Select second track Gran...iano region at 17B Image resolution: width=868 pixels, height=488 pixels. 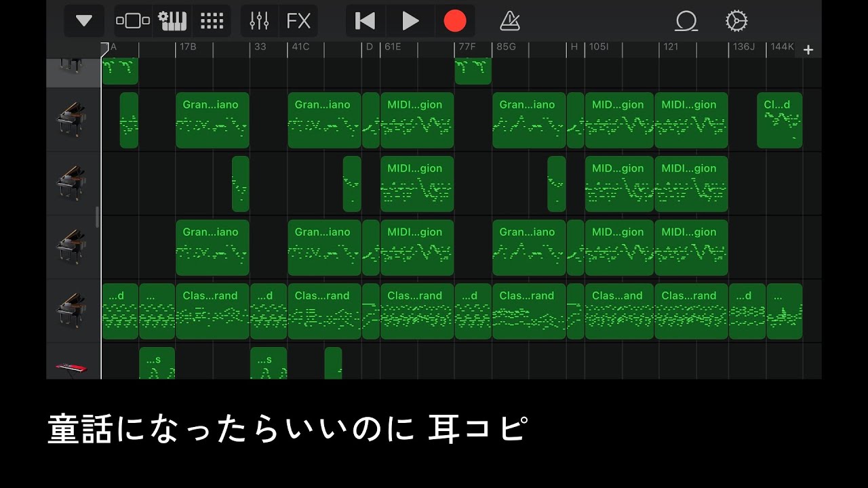coord(212,120)
